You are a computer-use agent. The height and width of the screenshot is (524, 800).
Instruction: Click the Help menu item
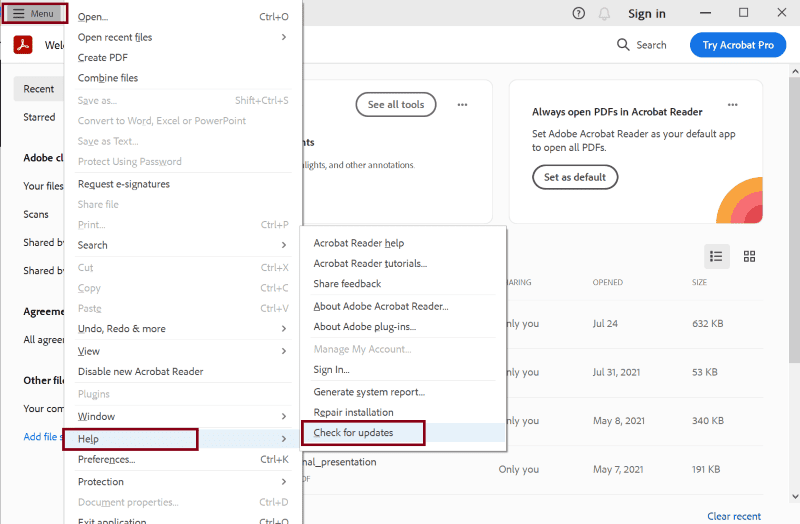coord(183,439)
